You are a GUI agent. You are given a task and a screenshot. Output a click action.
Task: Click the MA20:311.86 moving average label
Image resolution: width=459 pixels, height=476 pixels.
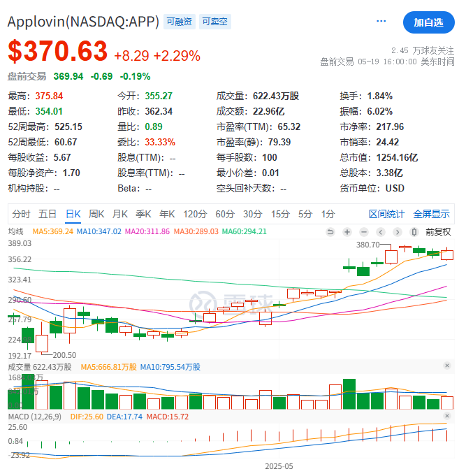(147, 231)
